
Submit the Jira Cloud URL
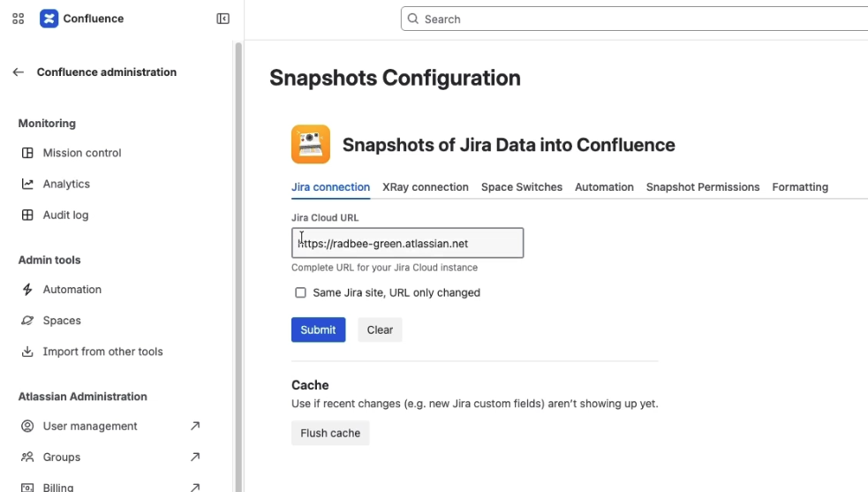tap(318, 329)
